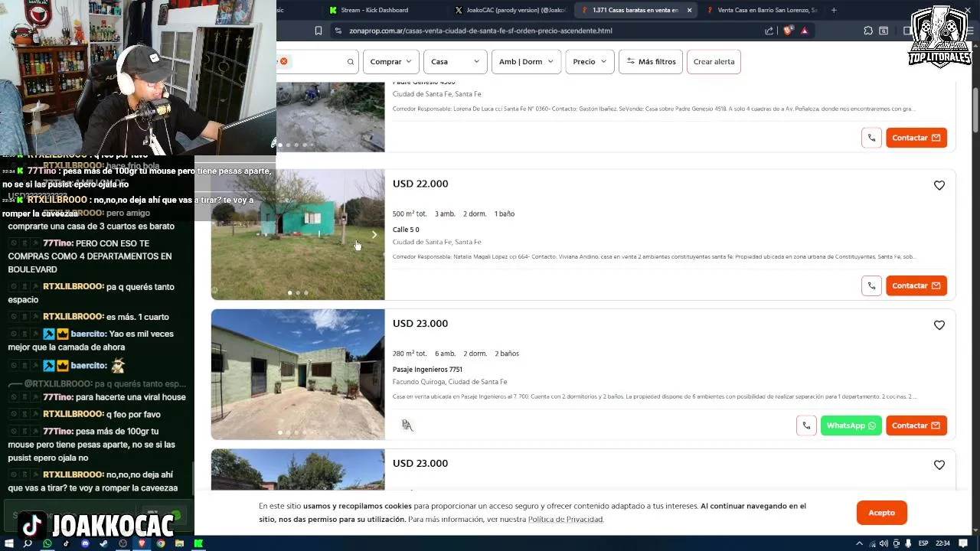Image resolution: width=980 pixels, height=551 pixels.
Task: Open OBS Studio from taskbar
Action: pyautogui.click(x=122, y=543)
